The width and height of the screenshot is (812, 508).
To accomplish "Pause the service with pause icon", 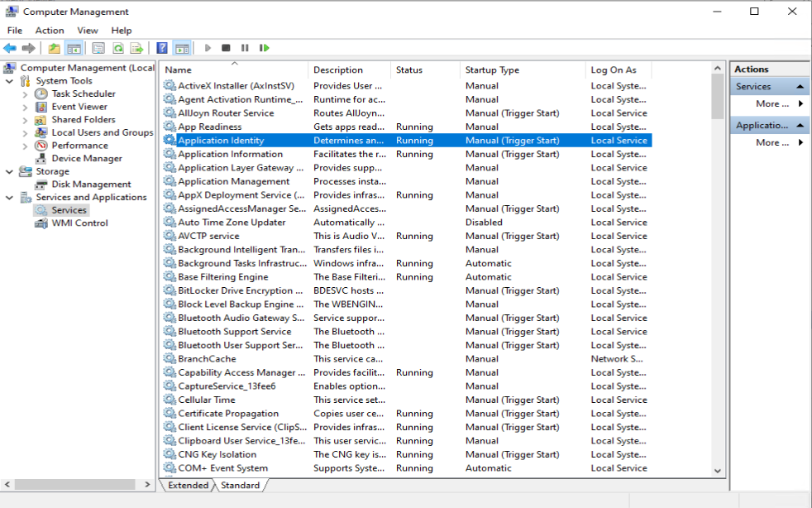I will [245, 48].
